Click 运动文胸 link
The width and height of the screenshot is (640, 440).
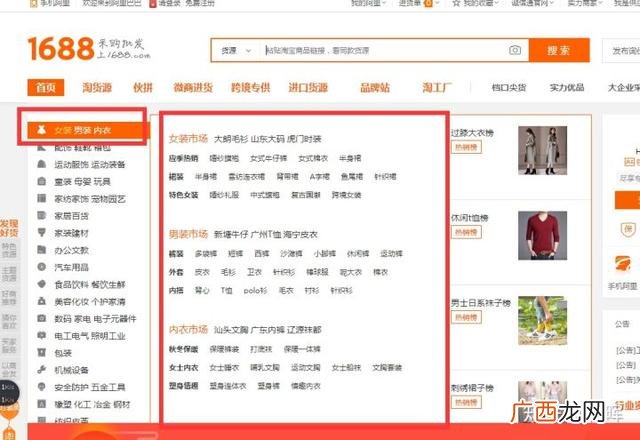pyautogui.click(x=306, y=368)
